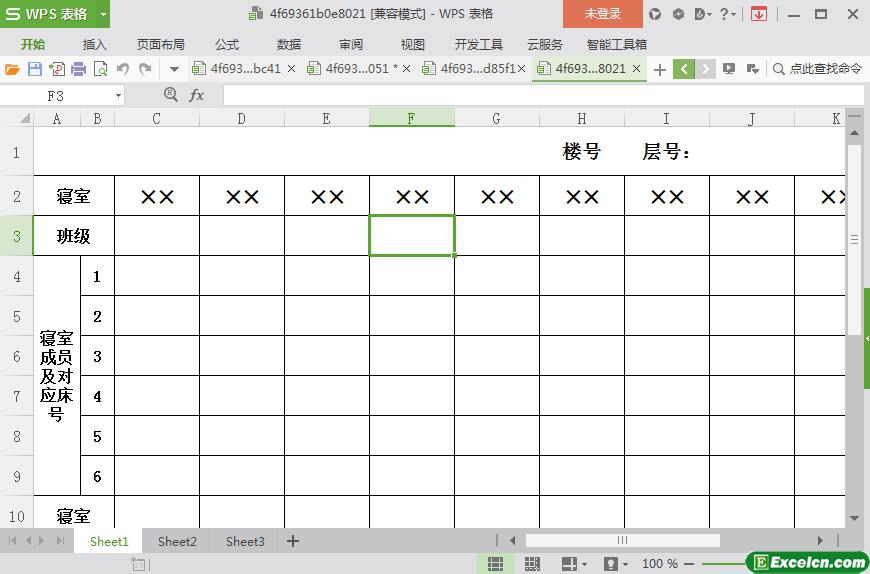Select row 3 header
The width and height of the screenshot is (870, 574).
17,236
